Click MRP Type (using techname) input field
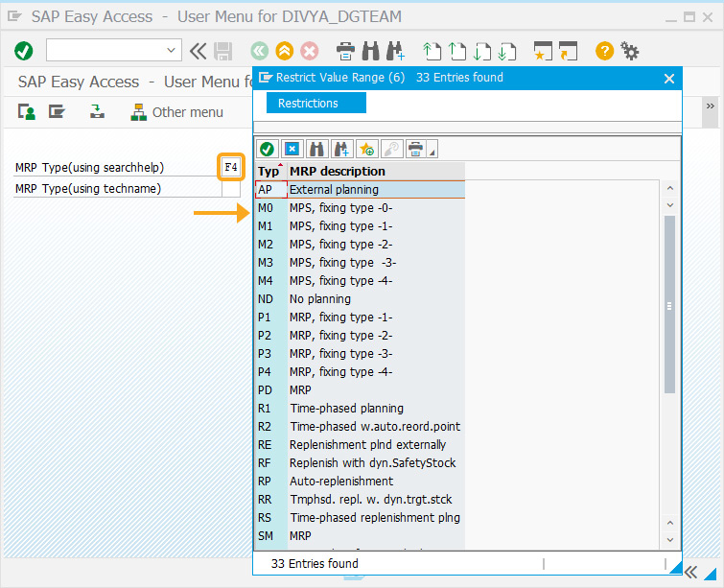The width and height of the screenshot is (724, 588). click(231, 188)
